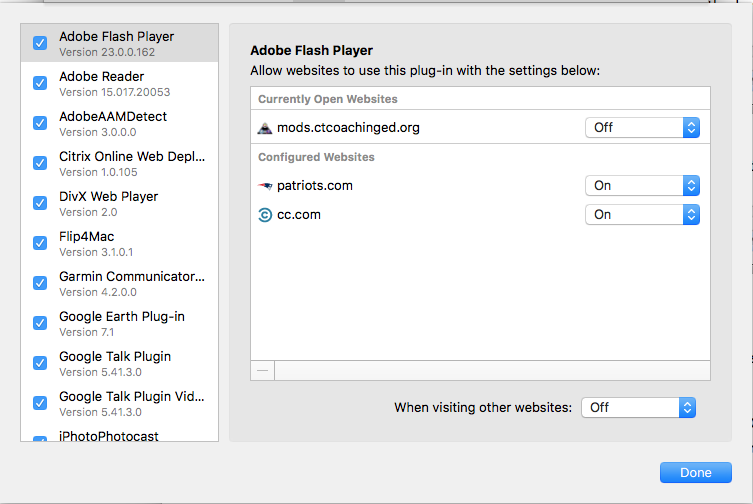Select AdobeAAMDetect in the plug-in list

120,123
